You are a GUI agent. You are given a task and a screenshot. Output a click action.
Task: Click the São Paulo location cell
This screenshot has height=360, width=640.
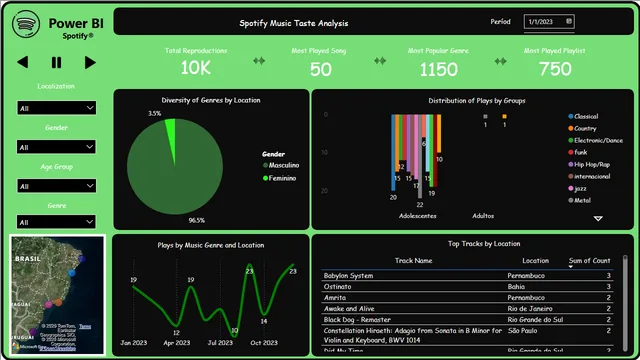(x=522, y=331)
